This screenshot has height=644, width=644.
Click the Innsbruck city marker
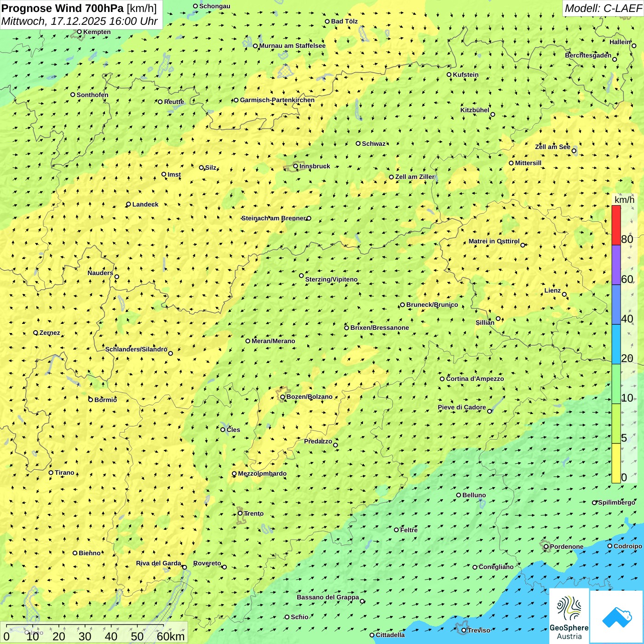point(296,167)
